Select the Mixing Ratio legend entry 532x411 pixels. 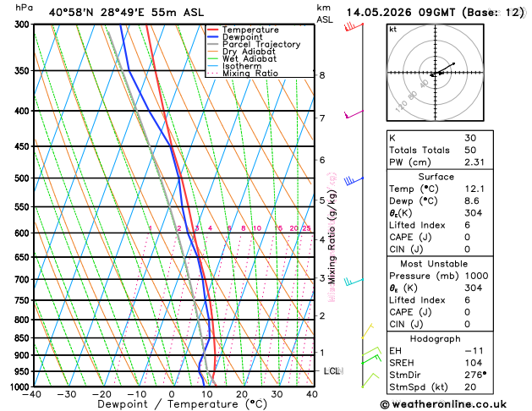pyautogui.click(x=243, y=74)
